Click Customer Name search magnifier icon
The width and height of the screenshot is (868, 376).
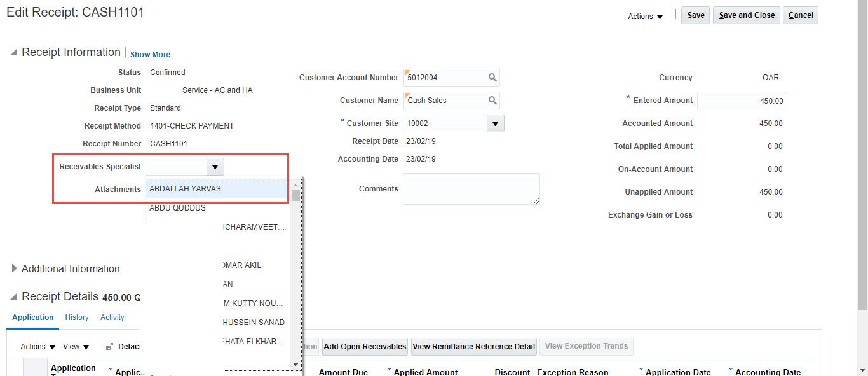coord(492,101)
